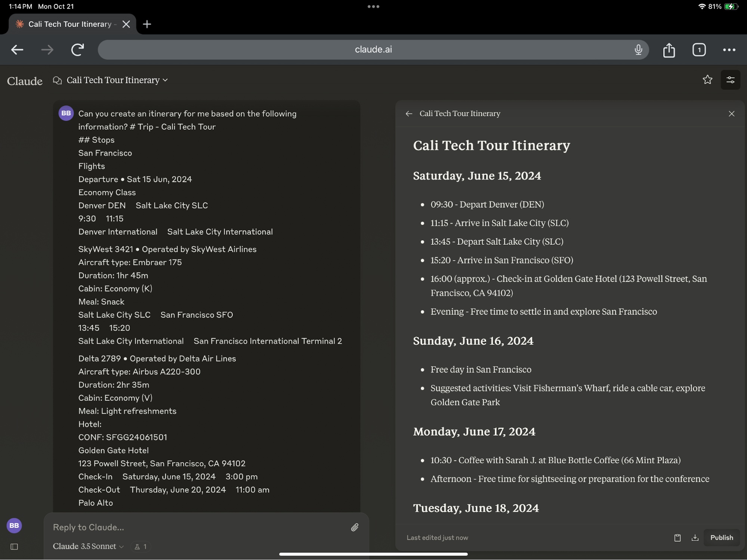The width and height of the screenshot is (747, 560).
Task: Copy artifact contents with clipboard icon
Action: tap(677, 538)
